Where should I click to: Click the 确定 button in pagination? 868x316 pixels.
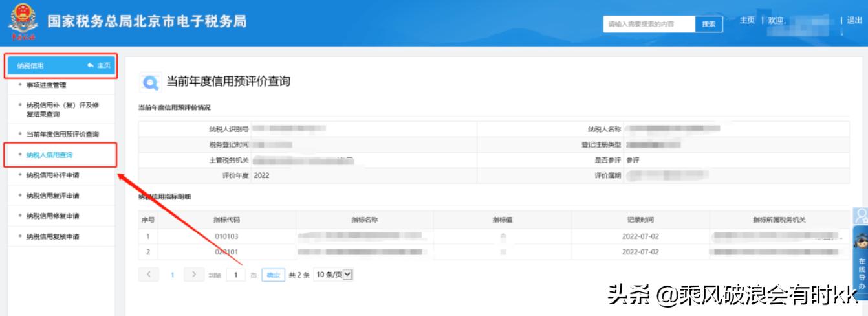[x=274, y=275]
